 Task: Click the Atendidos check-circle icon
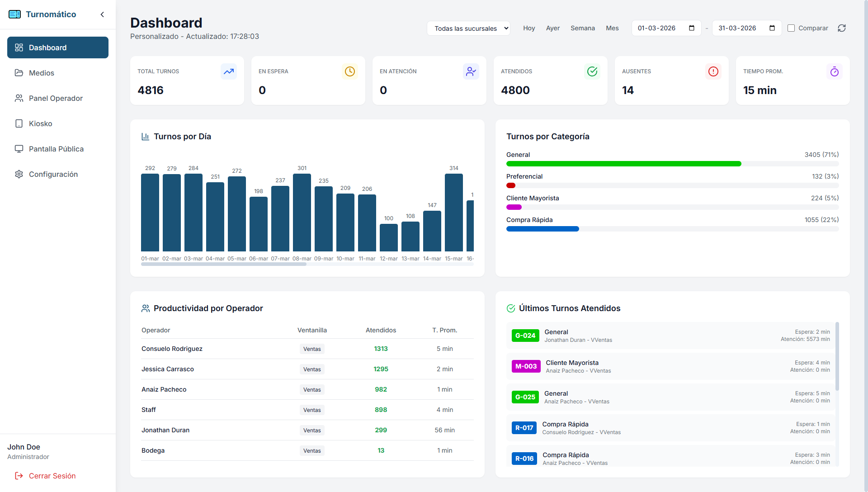click(x=592, y=71)
